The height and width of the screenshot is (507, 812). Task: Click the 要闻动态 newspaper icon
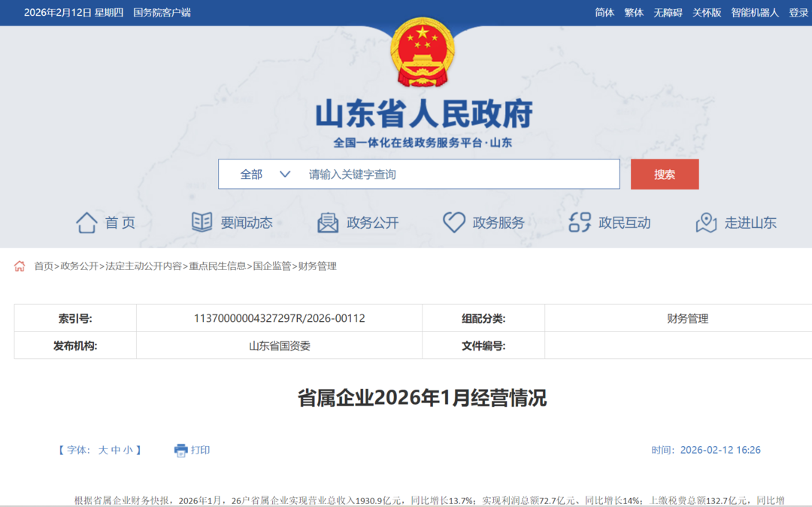[x=201, y=223]
